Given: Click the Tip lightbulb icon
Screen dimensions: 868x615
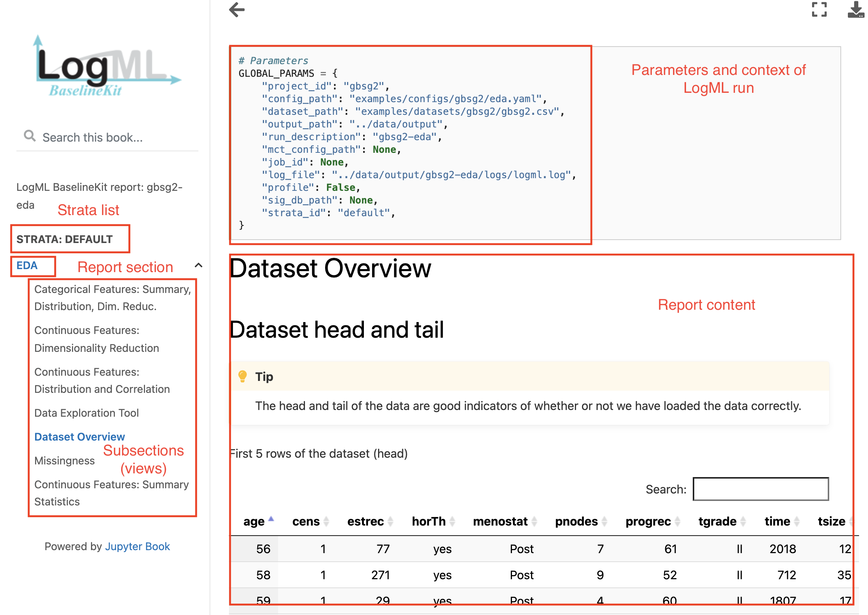Looking at the screenshot, I should (x=242, y=376).
